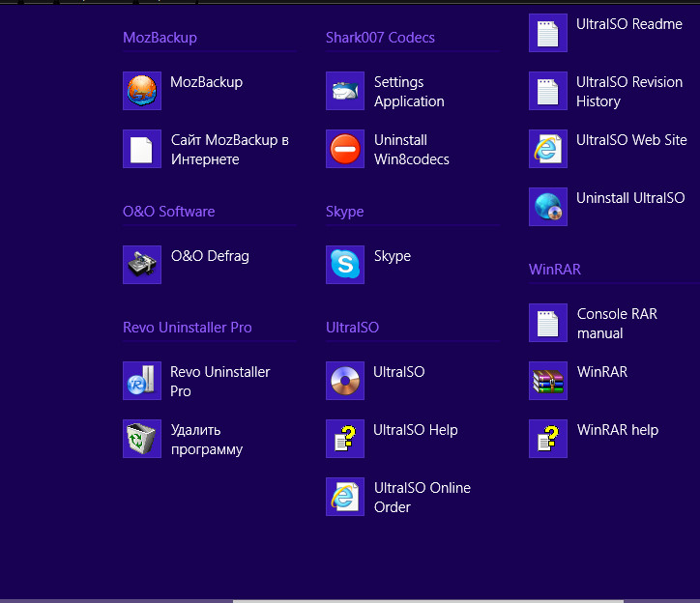Image resolution: width=700 pixels, height=603 pixels.
Task: Launch the WinRAR books icon
Action: tap(548, 381)
